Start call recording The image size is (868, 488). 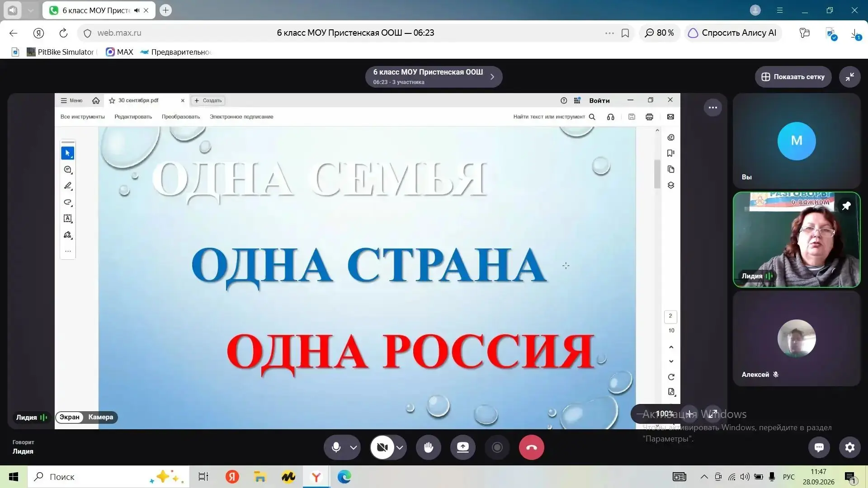(x=497, y=447)
